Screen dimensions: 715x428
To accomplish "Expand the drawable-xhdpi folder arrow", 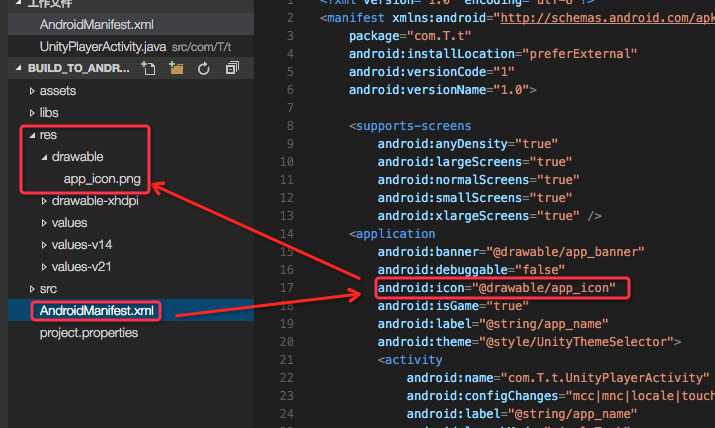I will (x=44, y=201).
